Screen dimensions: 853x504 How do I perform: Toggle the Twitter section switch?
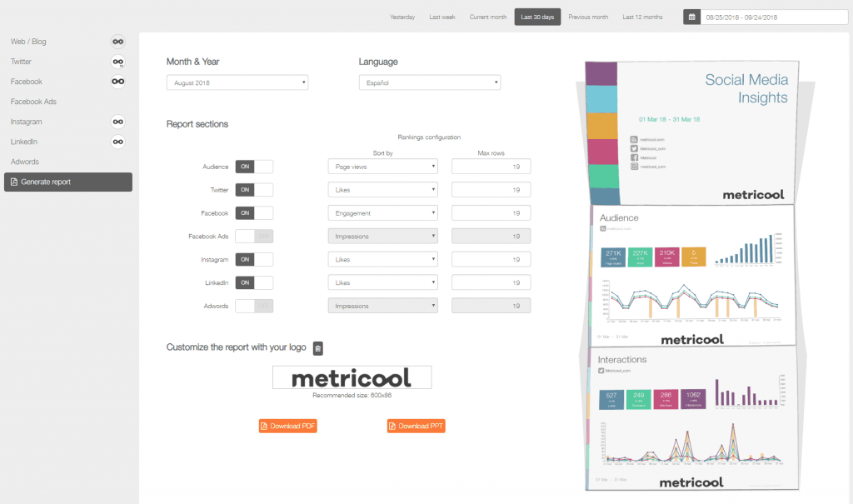point(254,190)
